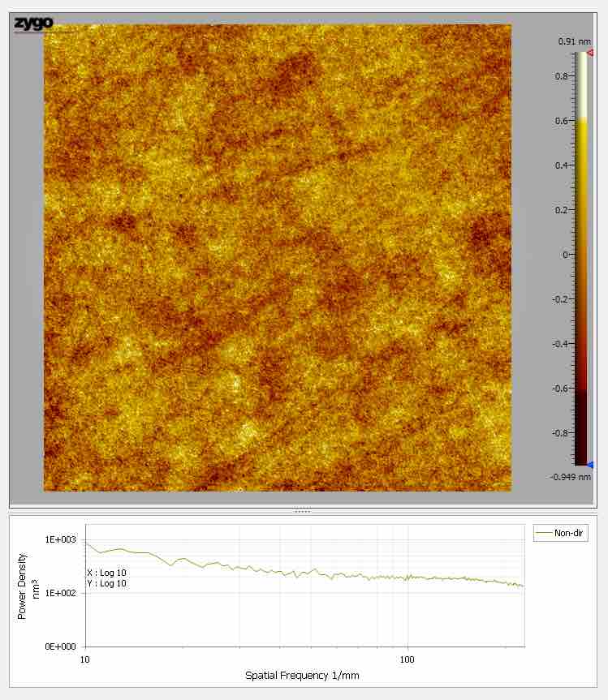
Task: Click the center of the surface height map
Action: point(278,258)
